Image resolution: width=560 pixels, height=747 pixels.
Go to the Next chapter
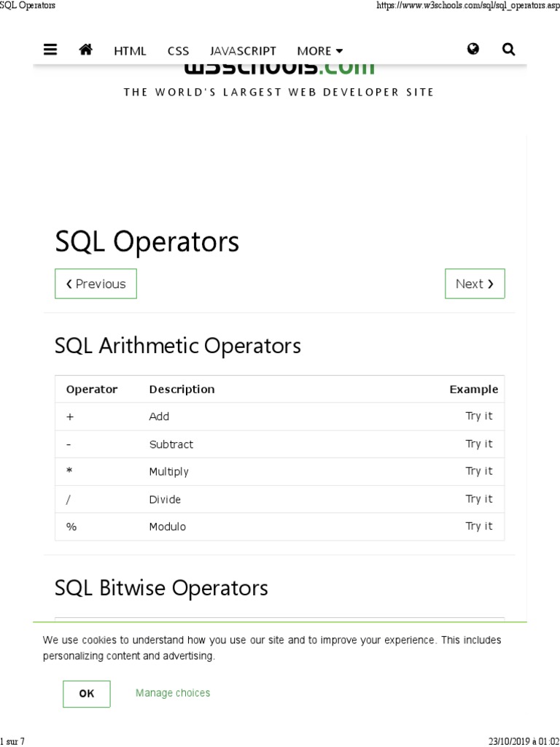point(475,284)
